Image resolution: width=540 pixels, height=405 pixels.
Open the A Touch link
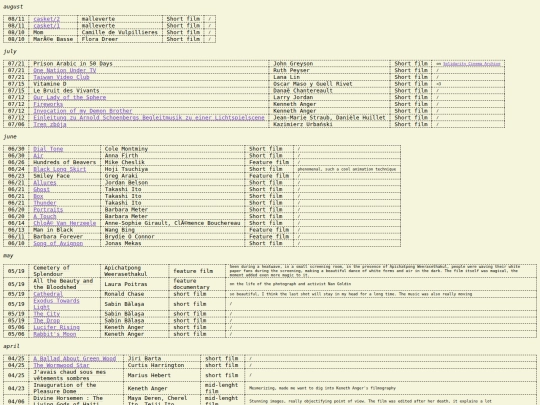(x=44, y=216)
